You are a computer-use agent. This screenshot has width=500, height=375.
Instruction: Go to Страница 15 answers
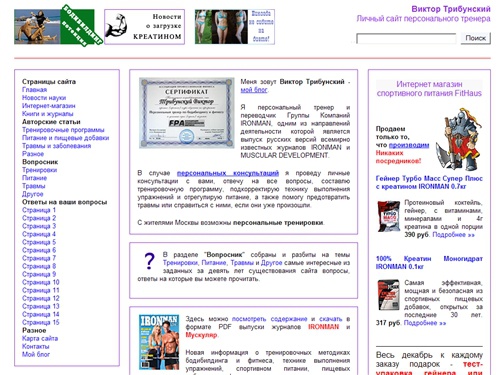pos(41,322)
